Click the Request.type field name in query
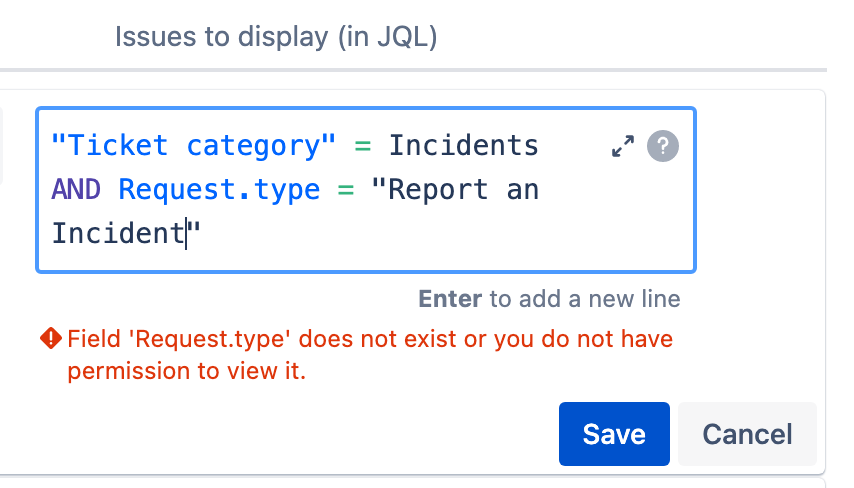This screenshot has width=854, height=488. (219, 190)
